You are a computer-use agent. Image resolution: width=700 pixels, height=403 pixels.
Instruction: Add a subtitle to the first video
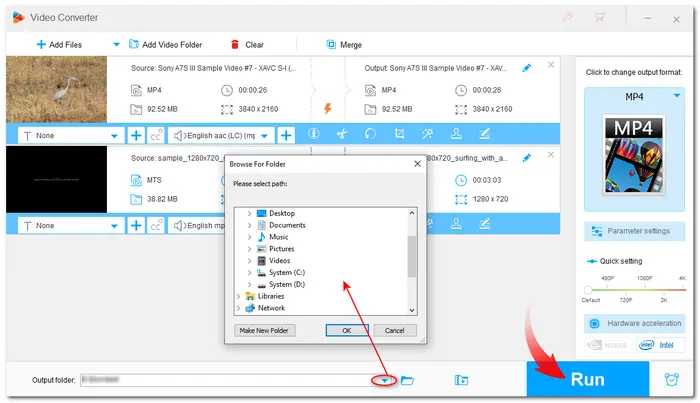click(136, 135)
